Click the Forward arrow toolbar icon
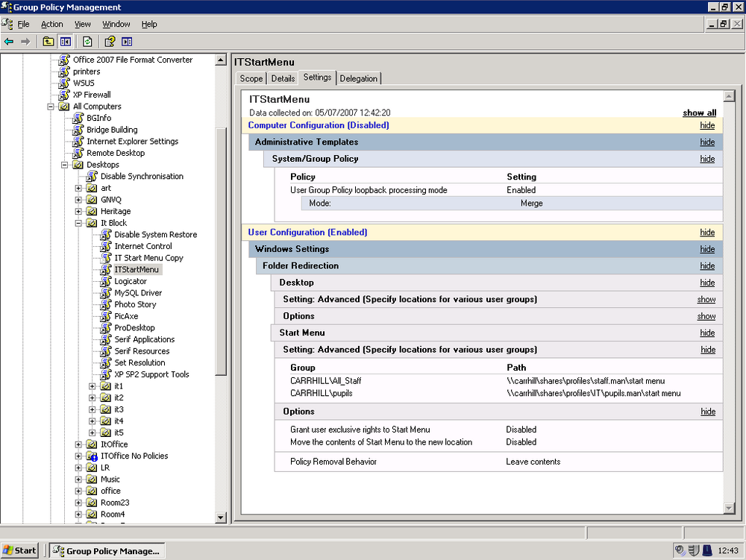This screenshot has height=560, width=746. tap(25, 42)
